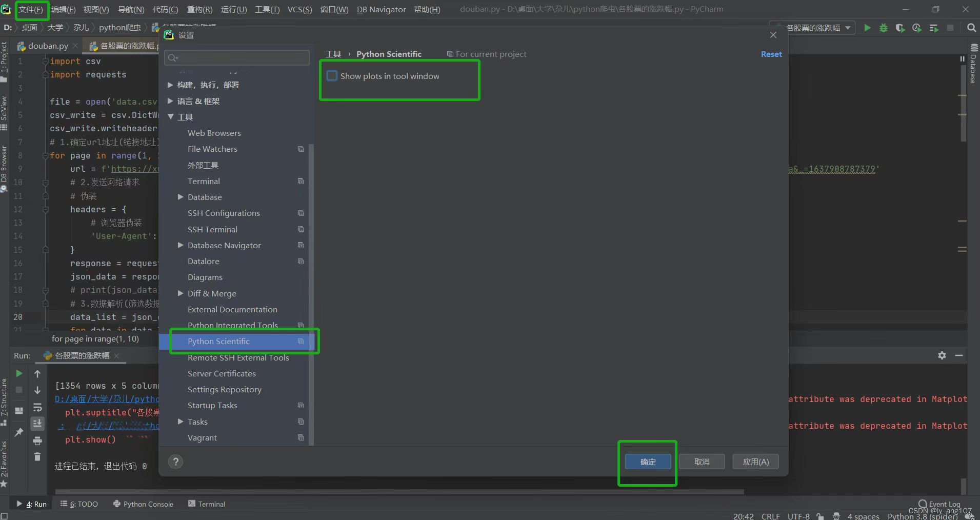The width and height of the screenshot is (980, 520).
Task: Close the Settings dialog with X
Action: click(773, 35)
